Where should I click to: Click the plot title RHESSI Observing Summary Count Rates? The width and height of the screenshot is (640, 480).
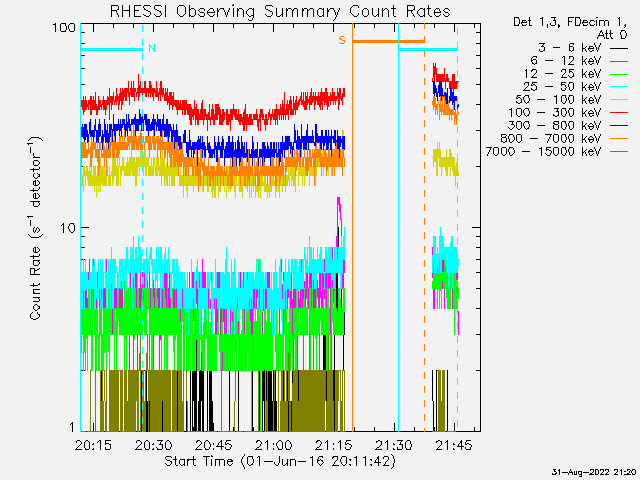280,11
